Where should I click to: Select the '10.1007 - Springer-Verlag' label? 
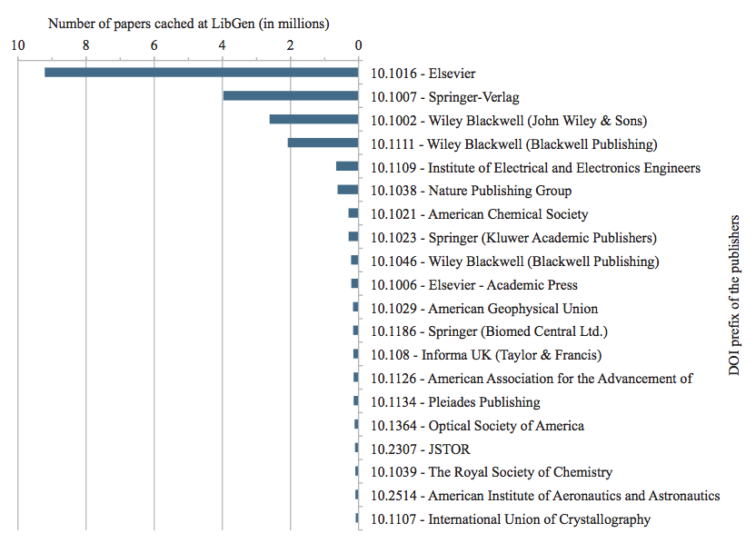tap(445, 97)
